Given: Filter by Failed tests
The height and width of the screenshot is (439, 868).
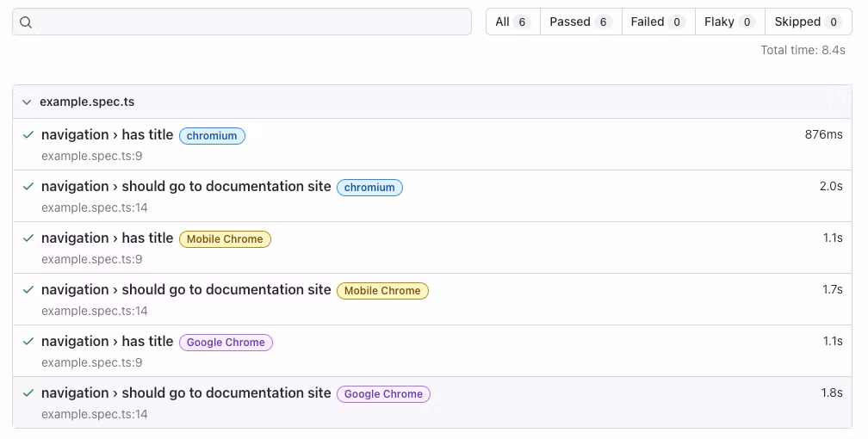Looking at the screenshot, I should pos(658,22).
